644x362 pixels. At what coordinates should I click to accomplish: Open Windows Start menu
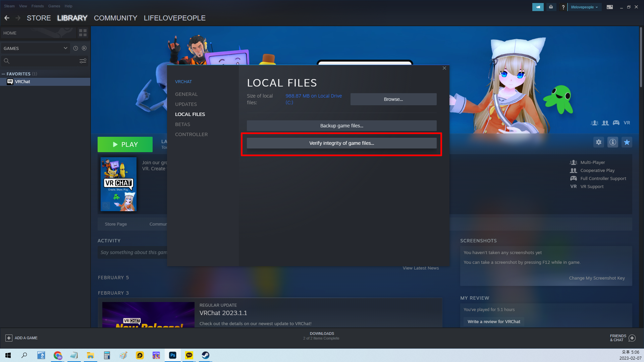(8, 355)
